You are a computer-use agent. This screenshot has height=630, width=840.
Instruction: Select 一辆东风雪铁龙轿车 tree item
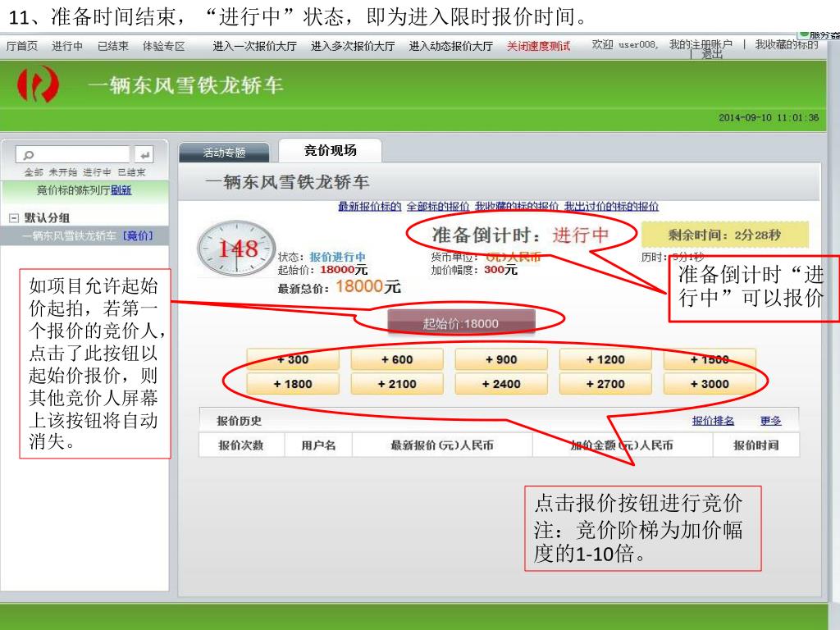pyautogui.click(x=69, y=235)
